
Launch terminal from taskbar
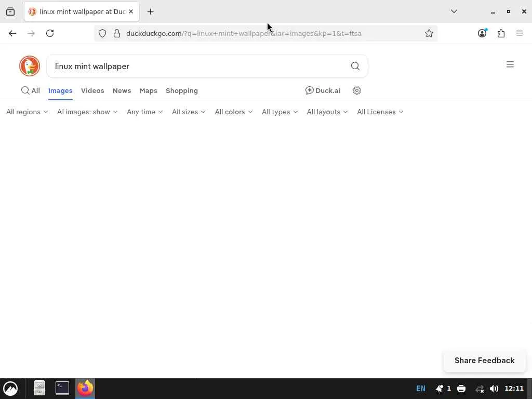62,388
